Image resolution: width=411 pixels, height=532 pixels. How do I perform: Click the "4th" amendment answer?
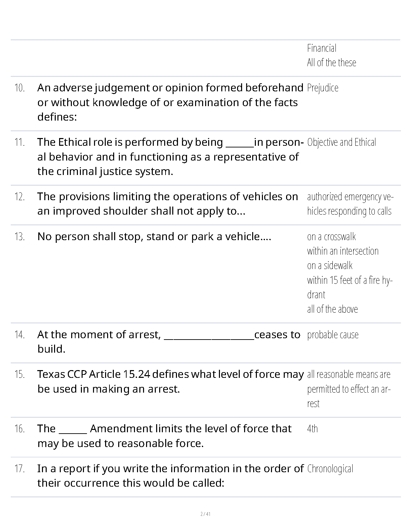coord(312,429)
